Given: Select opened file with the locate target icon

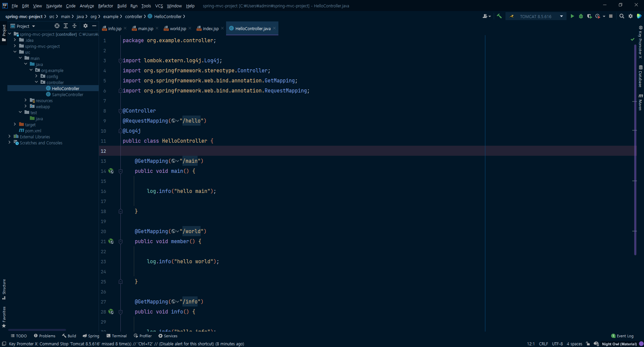Looking at the screenshot, I should pyautogui.click(x=57, y=26).
